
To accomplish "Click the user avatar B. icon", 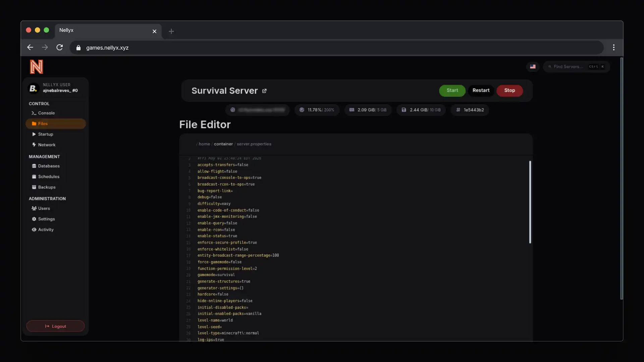I will coord(33,88).
